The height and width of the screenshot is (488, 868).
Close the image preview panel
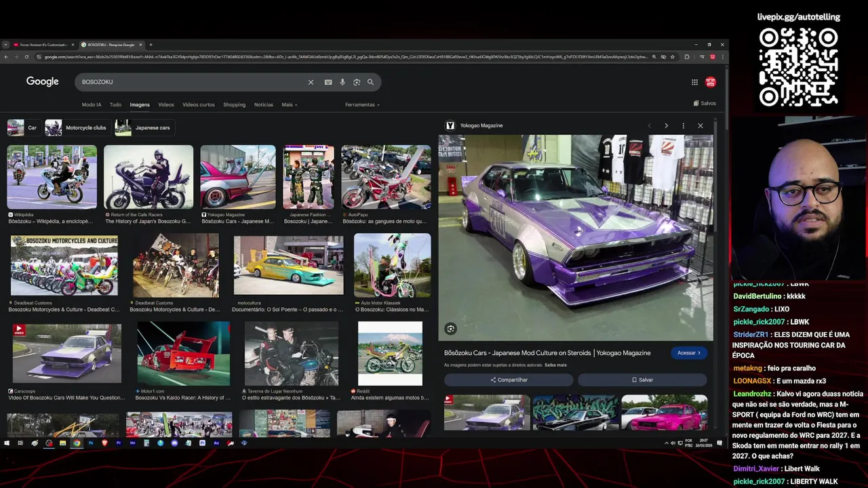coord(701,125)
